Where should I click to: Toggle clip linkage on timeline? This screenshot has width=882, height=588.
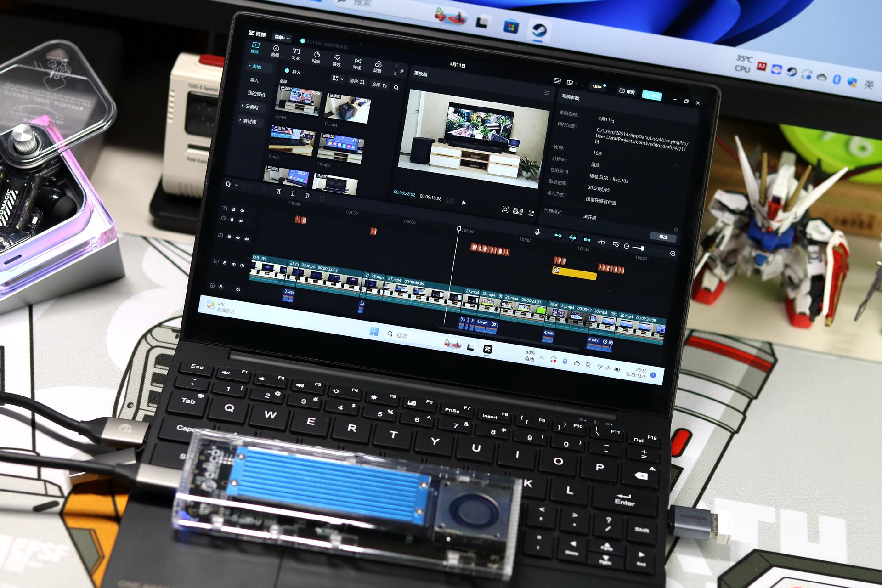click(x=587, y=240)
